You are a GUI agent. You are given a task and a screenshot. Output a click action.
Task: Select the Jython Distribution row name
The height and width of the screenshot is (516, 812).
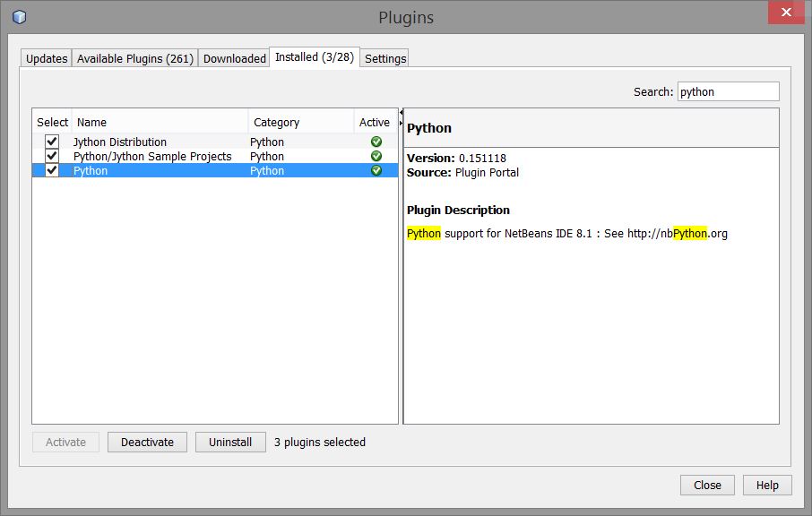[119, 142]
